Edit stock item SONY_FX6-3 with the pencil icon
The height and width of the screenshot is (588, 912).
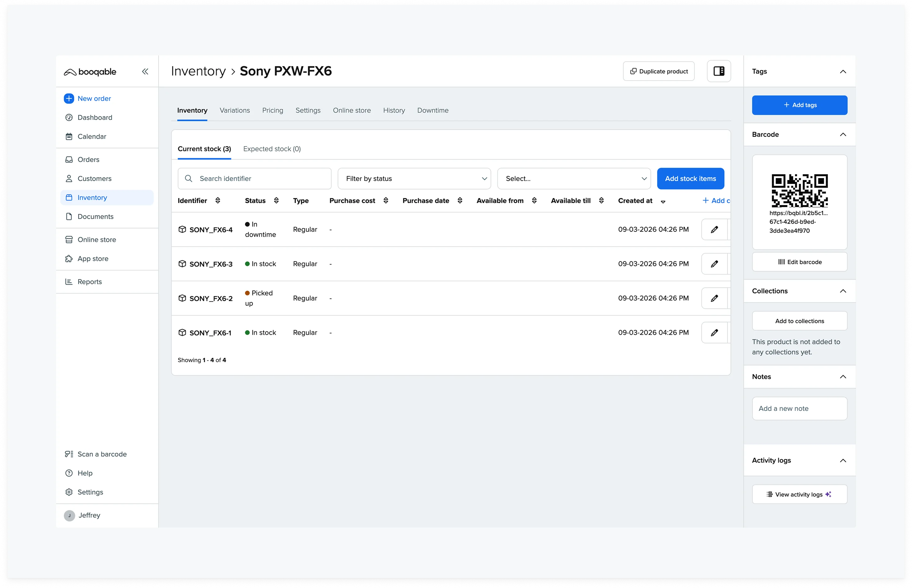[x=714, y=263]
